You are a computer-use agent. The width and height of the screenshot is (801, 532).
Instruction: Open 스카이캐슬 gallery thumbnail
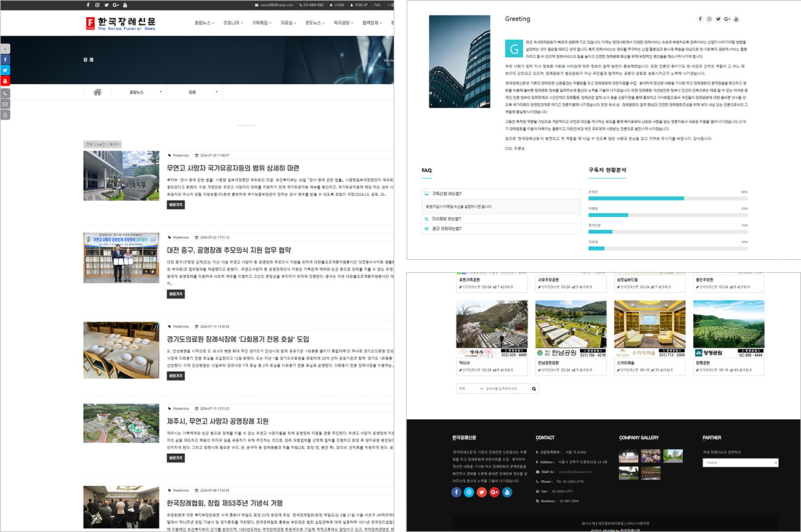pyautogui.click(x=650, y=329)
